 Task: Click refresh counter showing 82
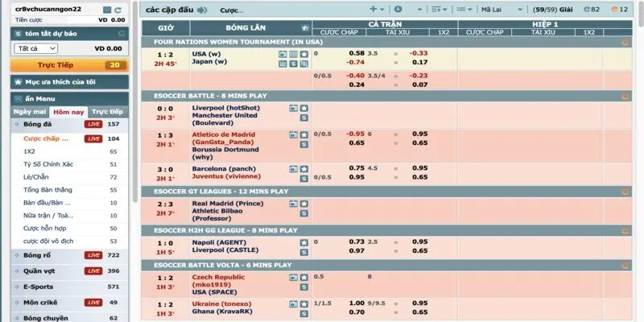tap(592, 10)
